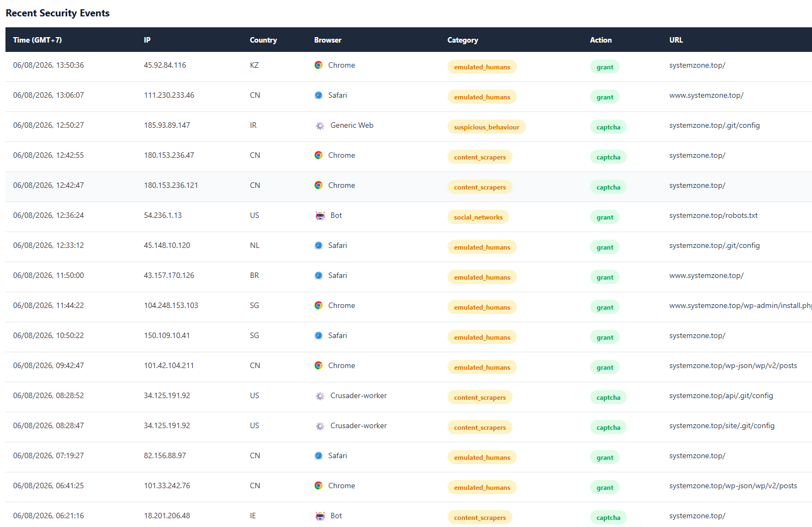
Task: Click the social_networks category badge
Action: (478, 217)
